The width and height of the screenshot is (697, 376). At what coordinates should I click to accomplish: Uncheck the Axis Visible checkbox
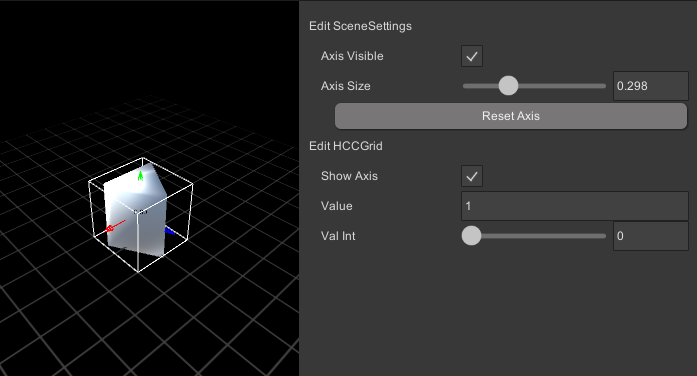tap(472, 56)
